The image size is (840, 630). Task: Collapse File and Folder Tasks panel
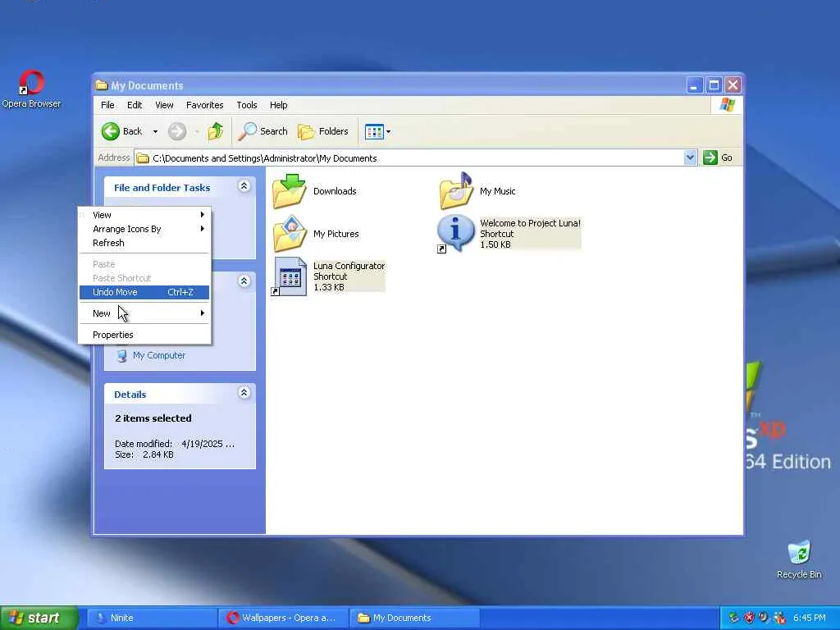coord(244,186)
